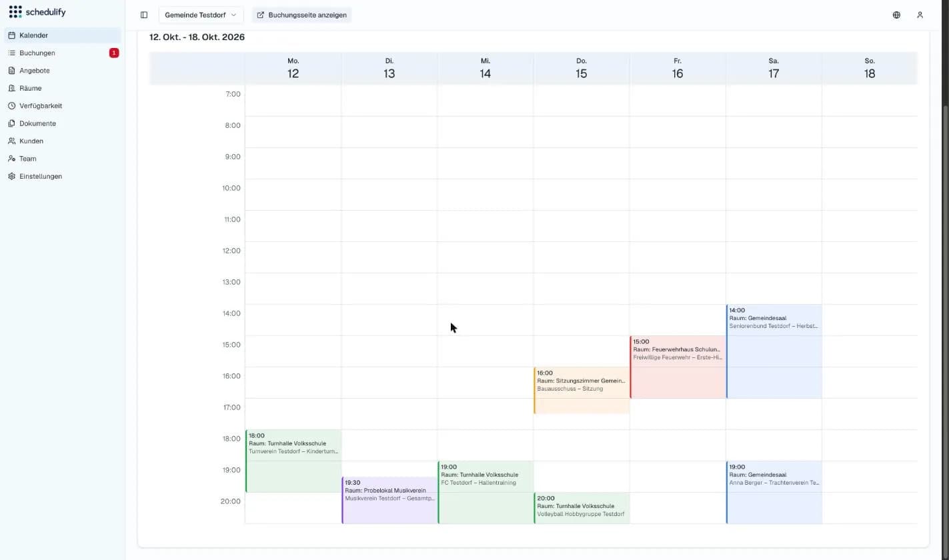Screen dimensions: 949x560
Task: Click the schedulify logo icon
Action: [x=15, y=12]
